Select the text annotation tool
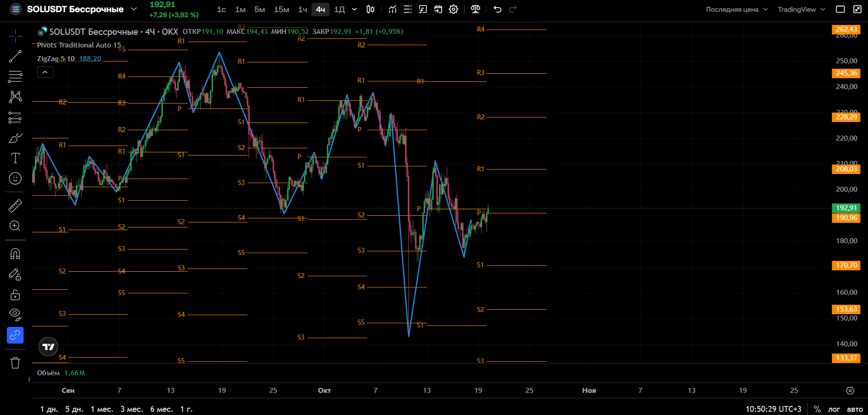This screenshot has height=415, width=868. [15, 158]
